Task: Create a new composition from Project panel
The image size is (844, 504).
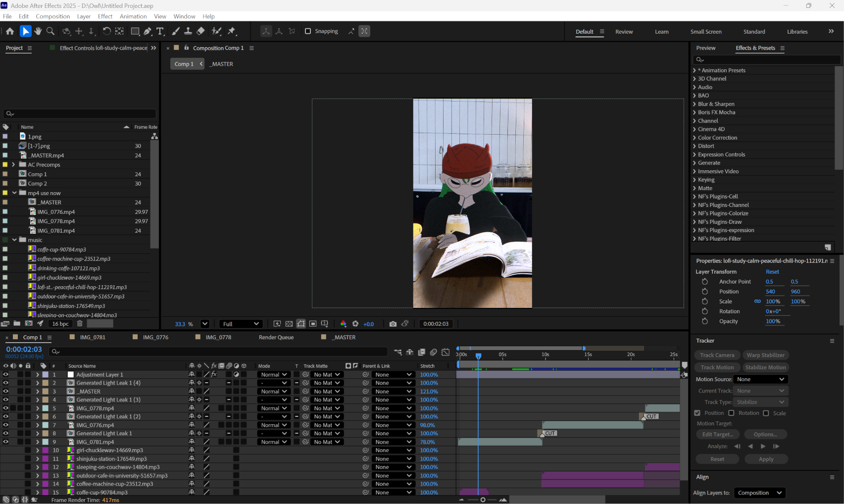Action: [x=29, y=324]
